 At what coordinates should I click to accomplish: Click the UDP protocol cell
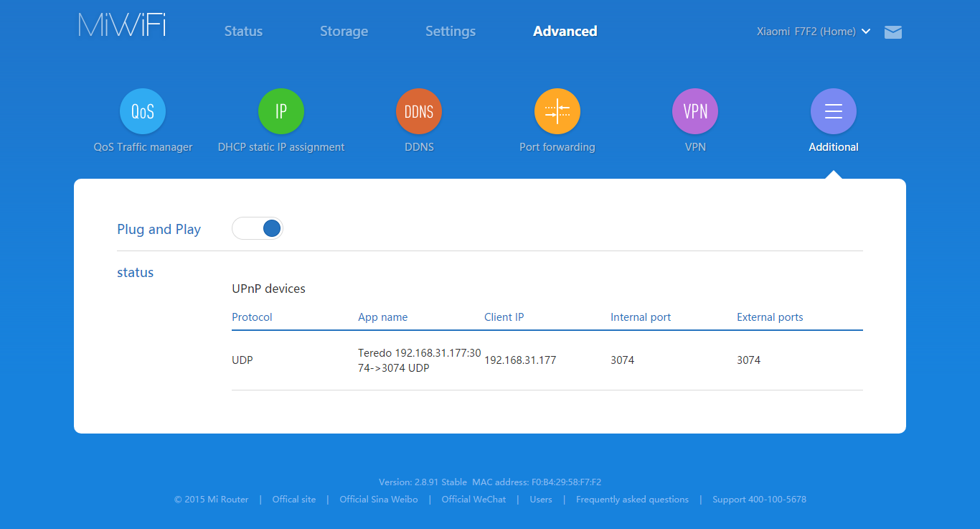pos(242,360)
